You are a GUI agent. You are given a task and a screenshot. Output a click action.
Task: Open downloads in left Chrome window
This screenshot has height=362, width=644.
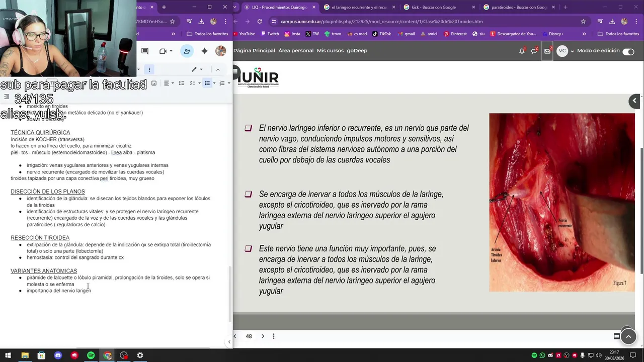(201, 22)
